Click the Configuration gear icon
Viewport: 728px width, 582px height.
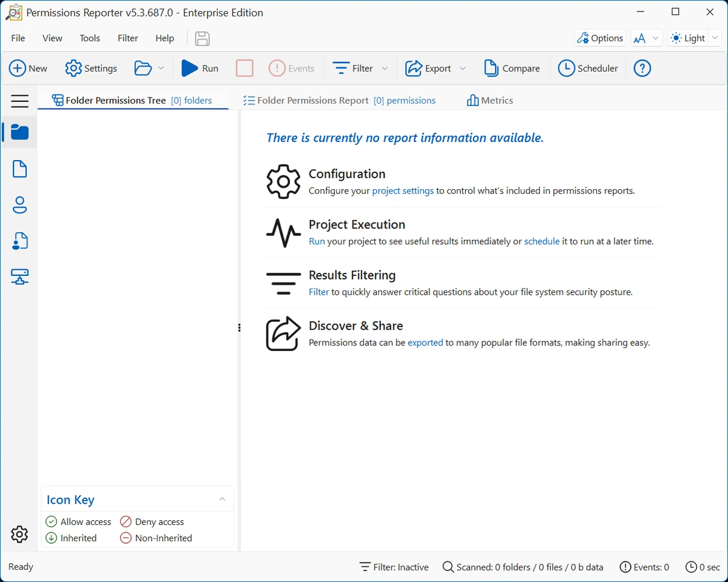point(283,181)
